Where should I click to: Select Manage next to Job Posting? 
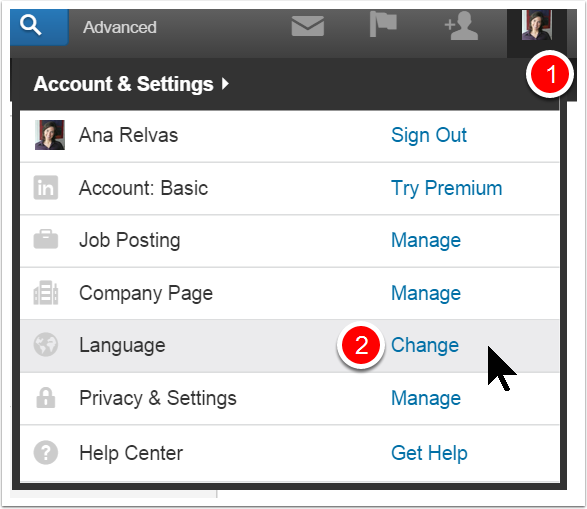[426, 240]
